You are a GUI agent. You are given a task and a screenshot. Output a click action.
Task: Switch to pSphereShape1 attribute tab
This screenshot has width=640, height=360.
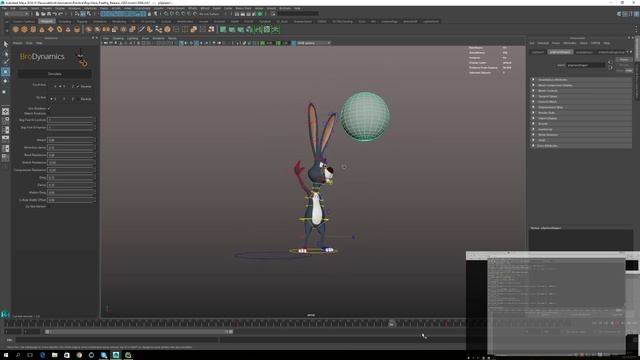click(x=560, y=52)
